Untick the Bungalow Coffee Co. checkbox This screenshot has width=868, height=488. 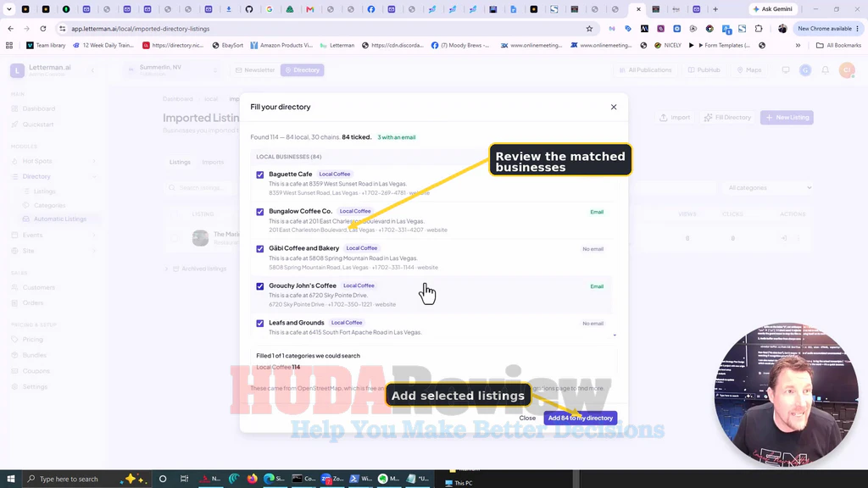(x=259, y=212)
